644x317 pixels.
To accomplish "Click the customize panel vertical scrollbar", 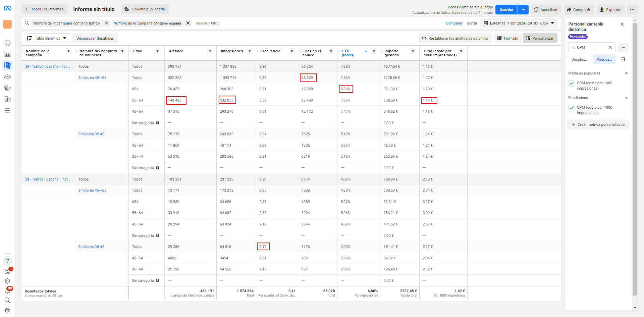I will click(634, 158).
